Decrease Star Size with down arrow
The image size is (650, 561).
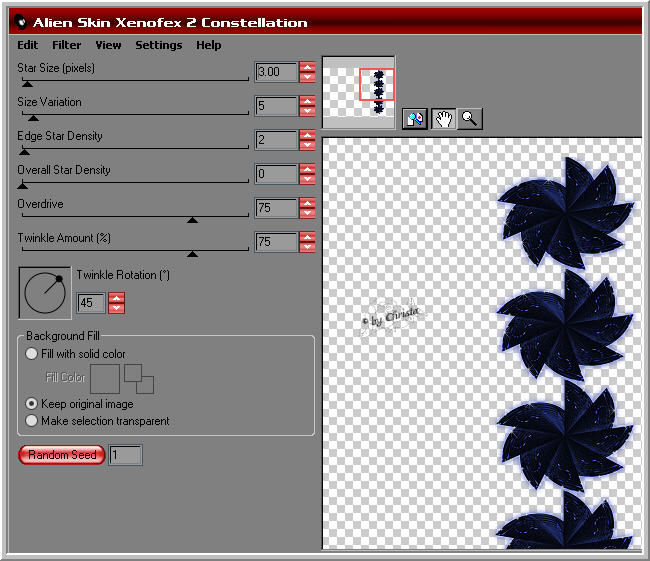307,77
